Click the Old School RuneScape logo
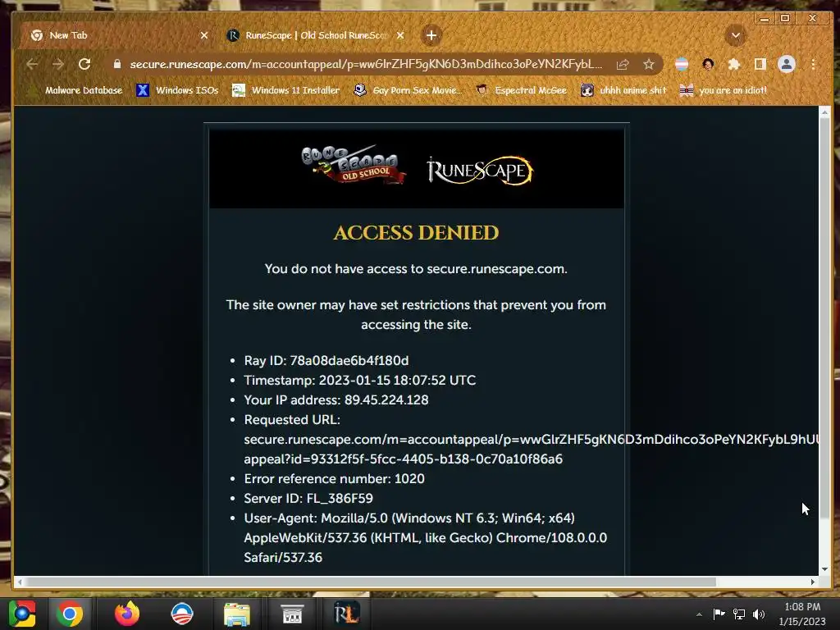This screenshot has height=630, width=840. pos(353,165)
